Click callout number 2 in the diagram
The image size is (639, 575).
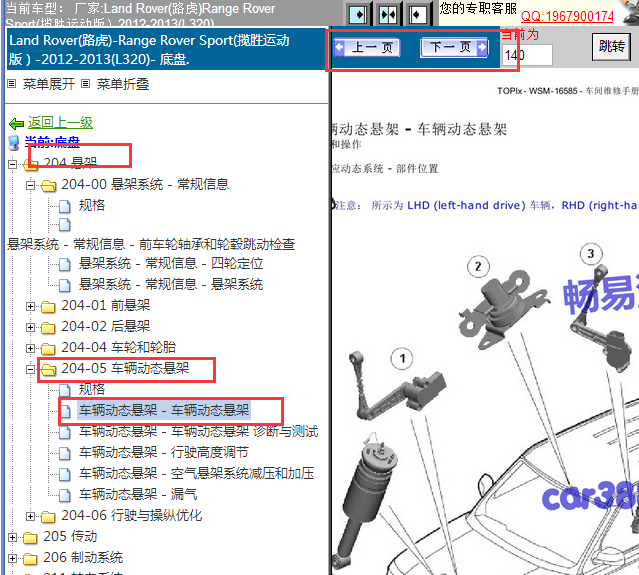(x=478, y=267)
